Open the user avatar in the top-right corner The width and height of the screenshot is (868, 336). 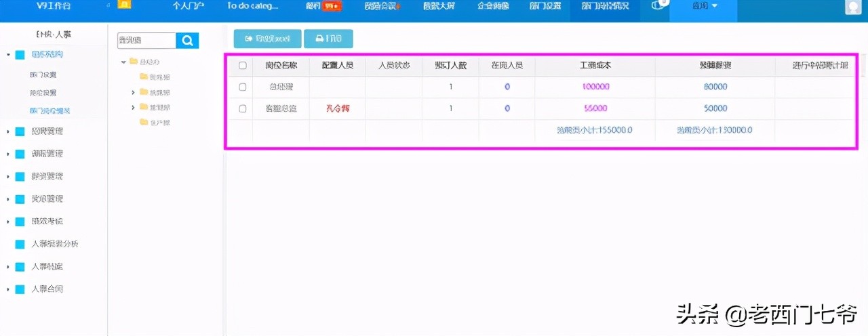pos(854,7)
